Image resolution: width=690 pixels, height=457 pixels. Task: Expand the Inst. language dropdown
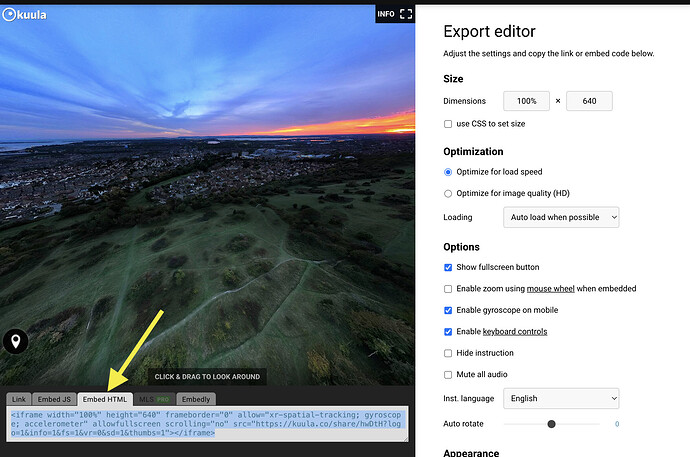(561, 398)
